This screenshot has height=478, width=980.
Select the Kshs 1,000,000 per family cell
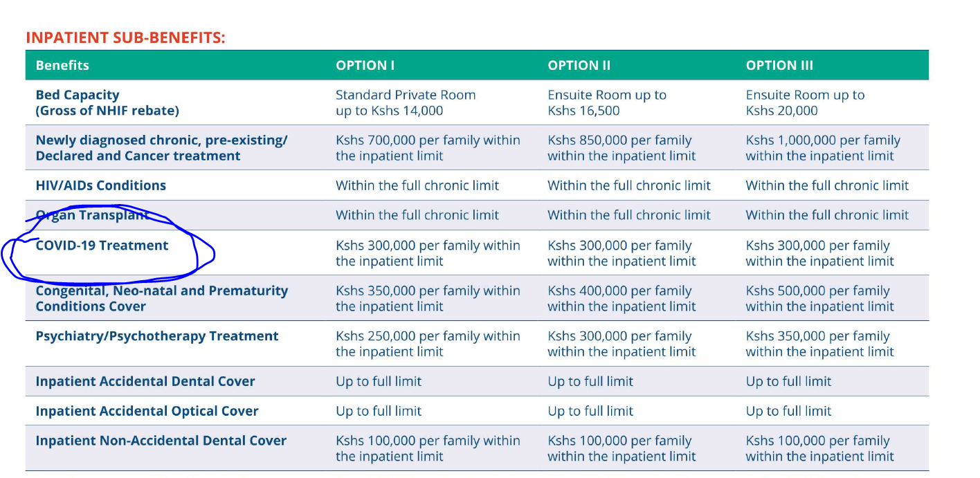click(x=822, y=147)
